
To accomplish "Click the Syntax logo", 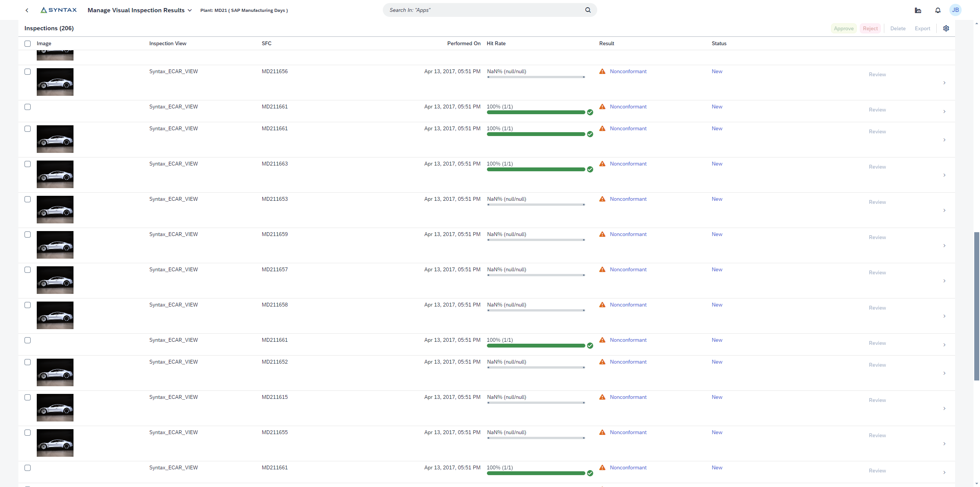I will tap(59, 10).
